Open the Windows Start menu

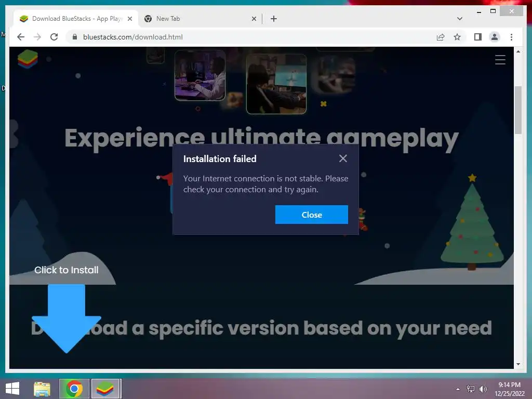(12, 389)
